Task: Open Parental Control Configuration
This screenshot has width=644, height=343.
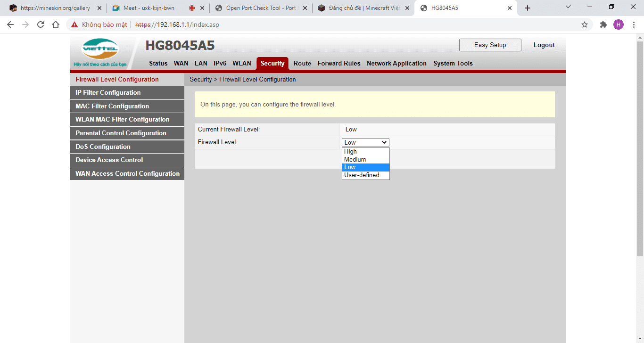Action: pos(127,133)
